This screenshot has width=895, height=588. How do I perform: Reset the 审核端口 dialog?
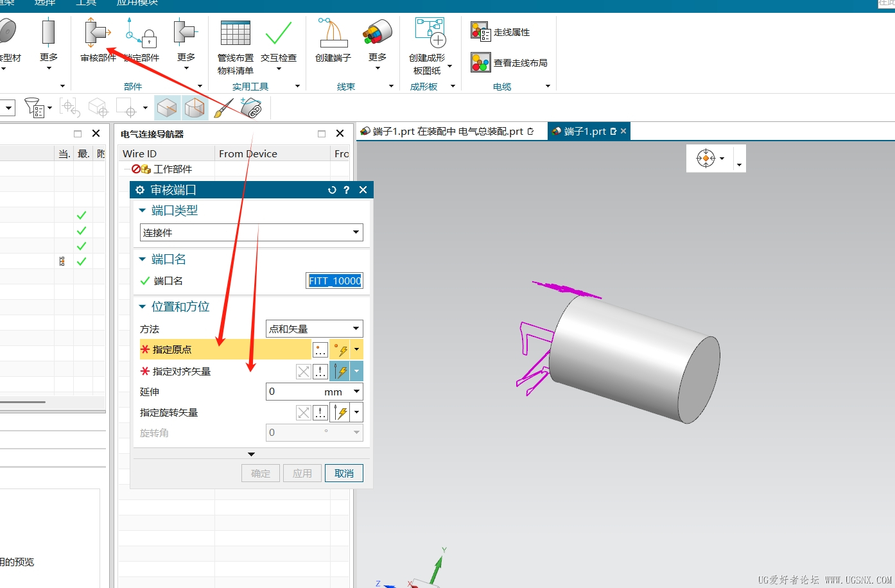[x=332, y=190]
